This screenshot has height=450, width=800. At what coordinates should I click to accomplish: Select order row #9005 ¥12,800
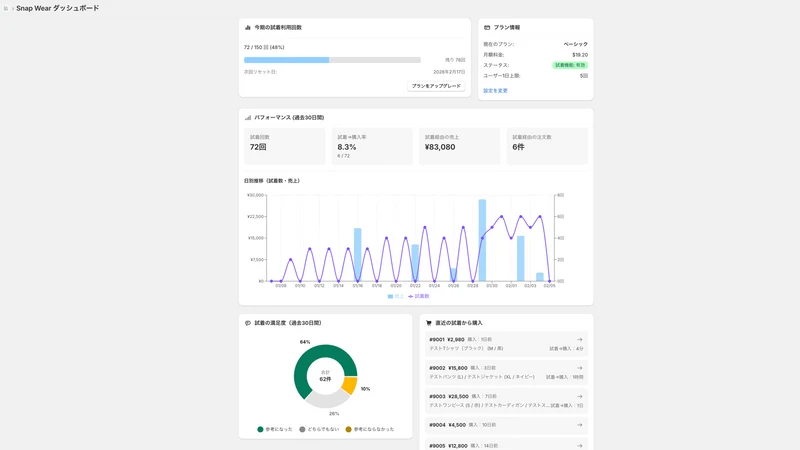506,444
